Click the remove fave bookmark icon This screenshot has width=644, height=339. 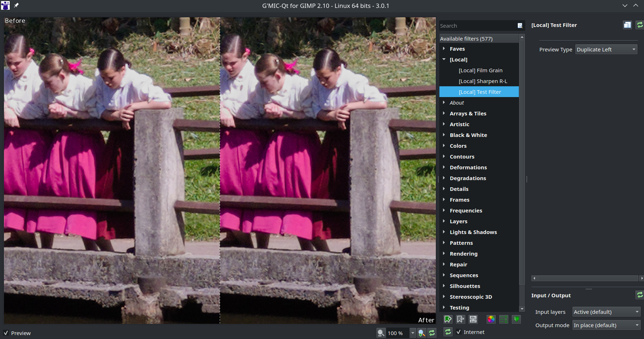click(x=460, y=319)
